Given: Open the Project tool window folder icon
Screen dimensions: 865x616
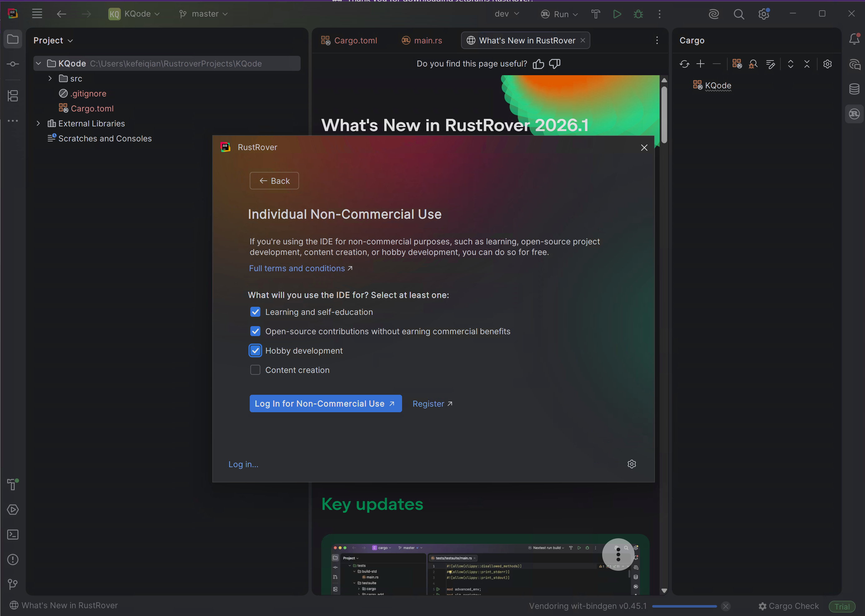Looking at the screenshot, I should pyautogui.click(x=13, y=39).
